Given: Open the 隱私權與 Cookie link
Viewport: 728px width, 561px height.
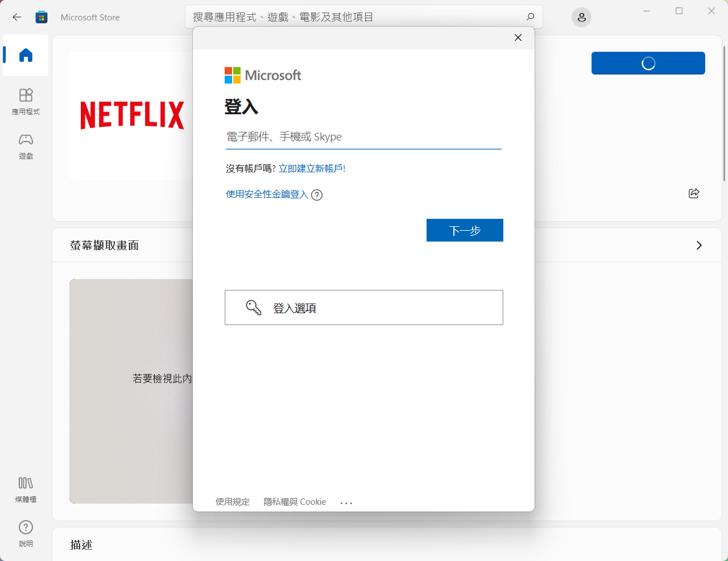Looking at the screenshot, I should tap(295, 502).
